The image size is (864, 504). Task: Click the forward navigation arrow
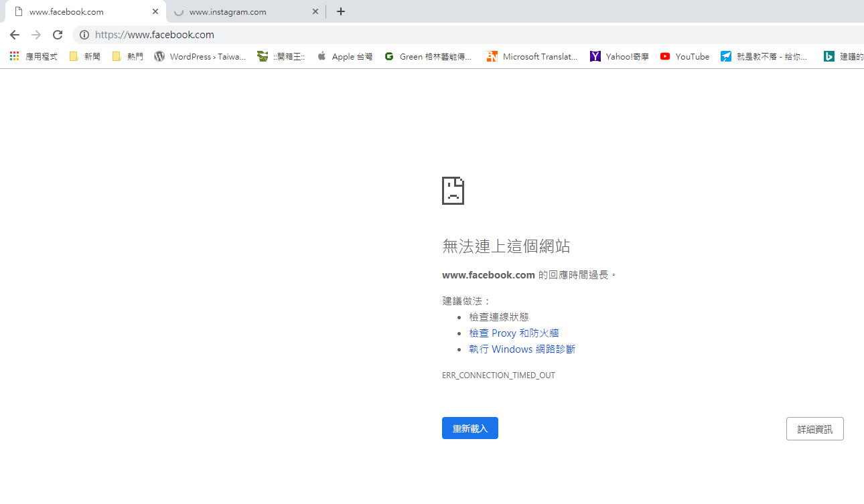(x=36, y=35)
